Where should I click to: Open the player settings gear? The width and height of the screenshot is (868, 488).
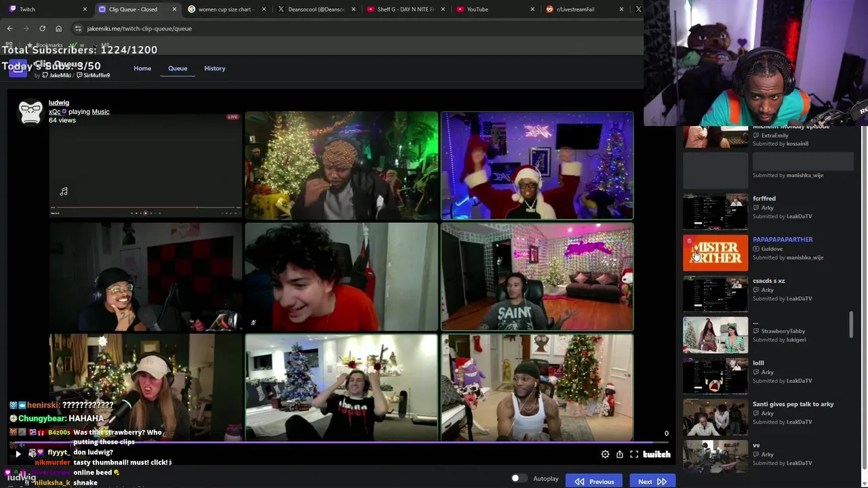pyautogui.click(x=605, y=454)
